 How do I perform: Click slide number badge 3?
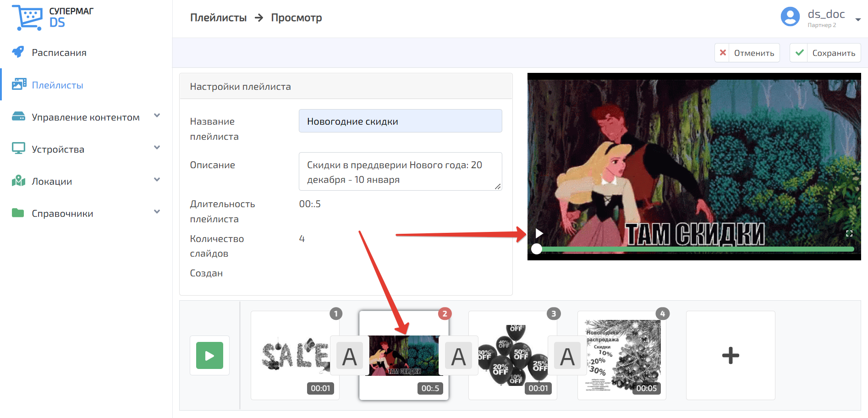[x=554, y=313]
